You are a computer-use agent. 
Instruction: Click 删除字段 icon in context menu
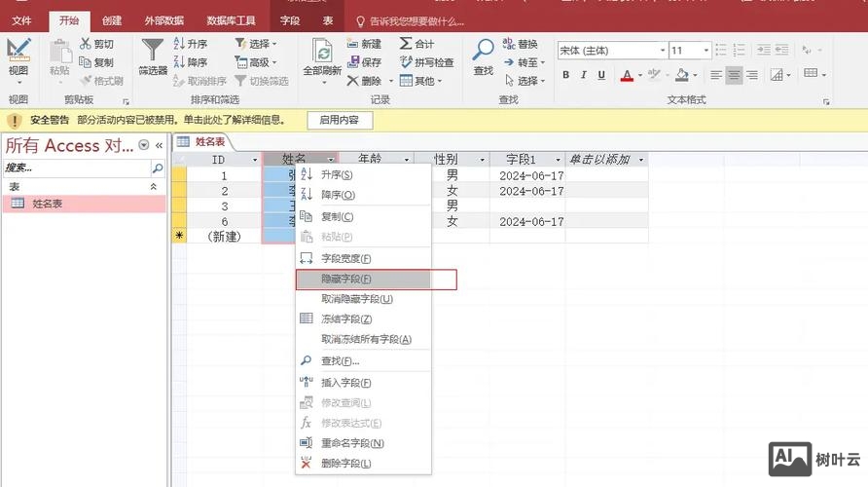pyautogui.click(x=306, y=463)
